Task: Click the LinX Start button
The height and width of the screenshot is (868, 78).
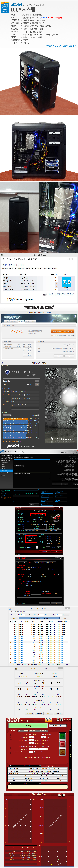Action: coord(14,618)
